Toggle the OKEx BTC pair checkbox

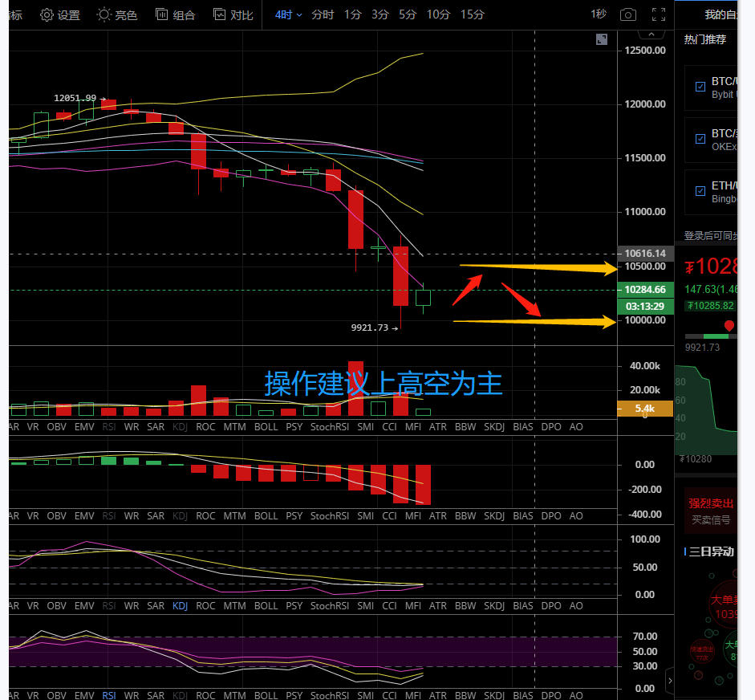(x=700, y=139)
